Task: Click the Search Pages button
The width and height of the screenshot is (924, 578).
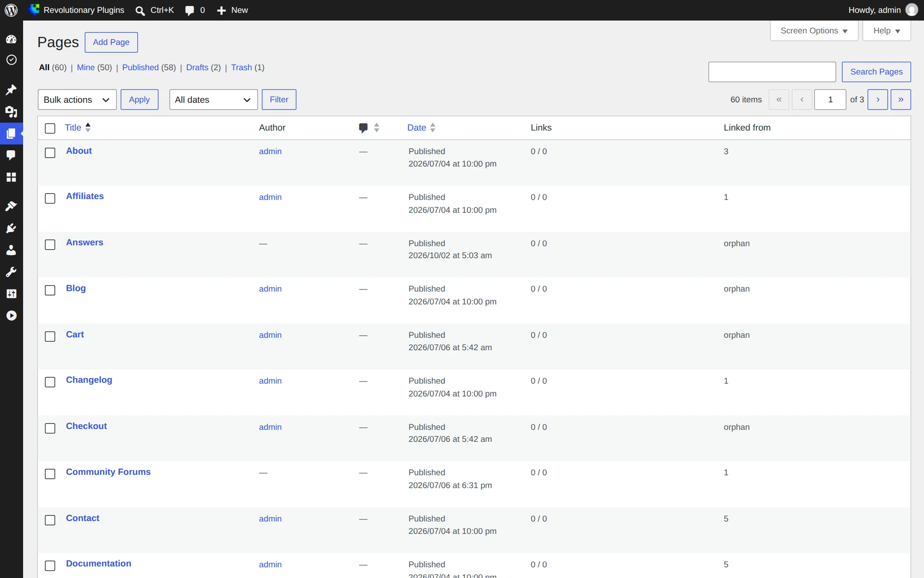Action: [876, 72]
